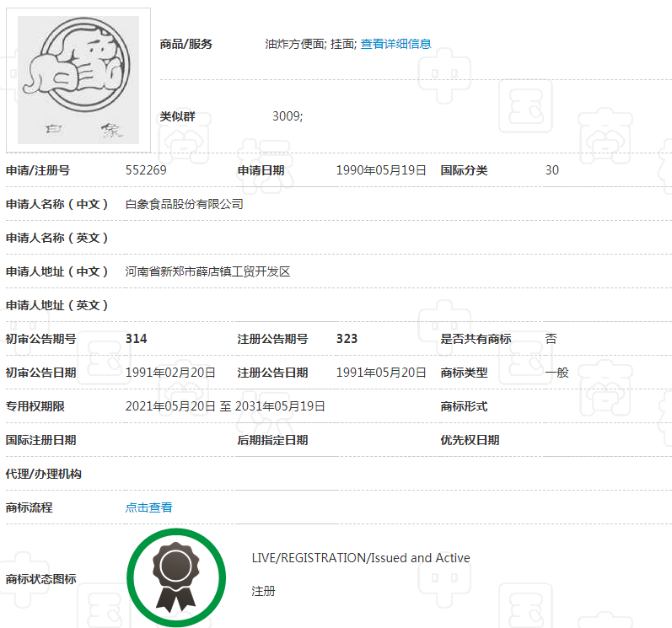Open the 白象 elephant trademark image
Screen dimensions: 672x628
coord(78,80)
